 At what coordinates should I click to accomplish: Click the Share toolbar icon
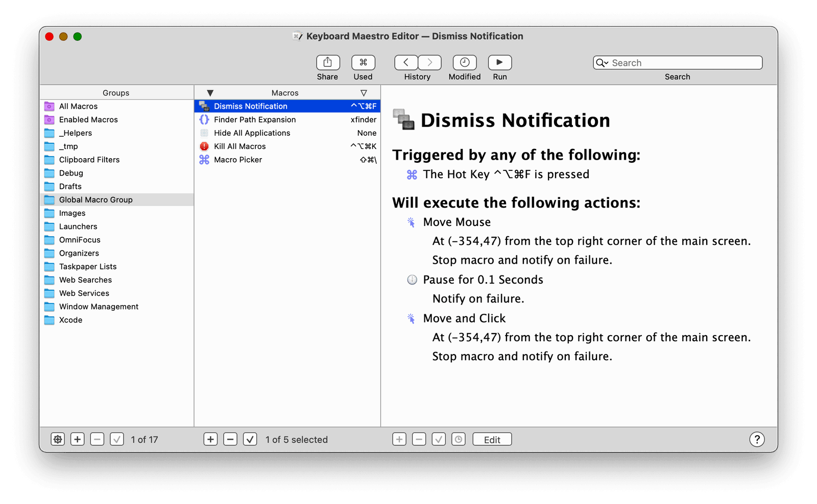[x=327, y=62]
